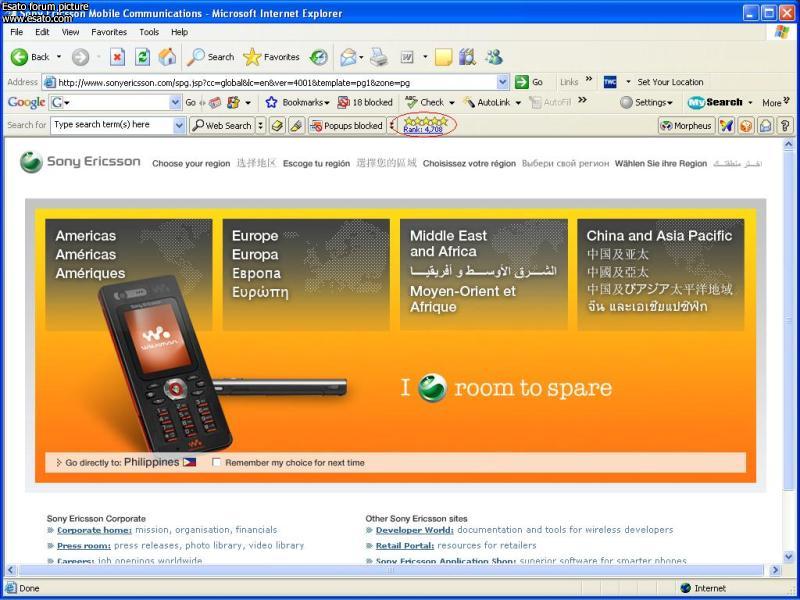This screenshot has height=600, width=800.
Task: Click the TWC weather icon
Action: tap(610, 82)
